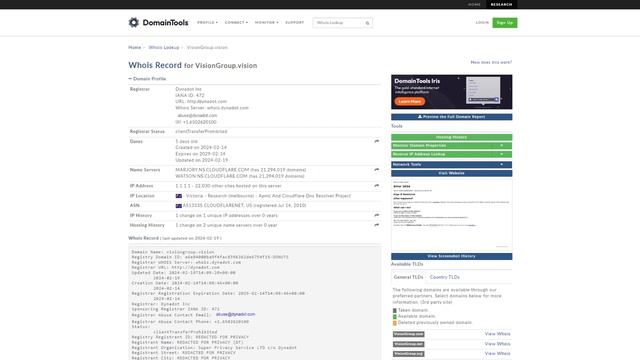Click the flag icon in ASN row

[x=179, y=206]
